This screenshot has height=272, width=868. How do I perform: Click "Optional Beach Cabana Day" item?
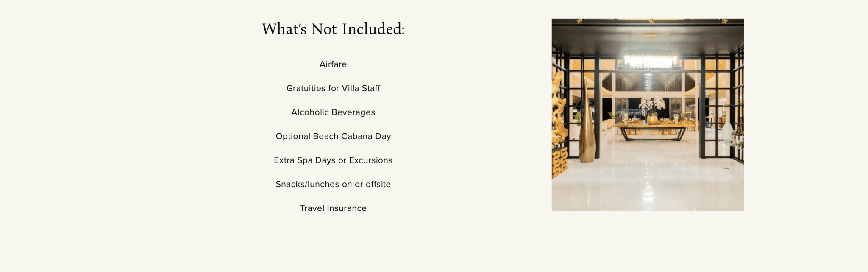click(x=333, y=136)
